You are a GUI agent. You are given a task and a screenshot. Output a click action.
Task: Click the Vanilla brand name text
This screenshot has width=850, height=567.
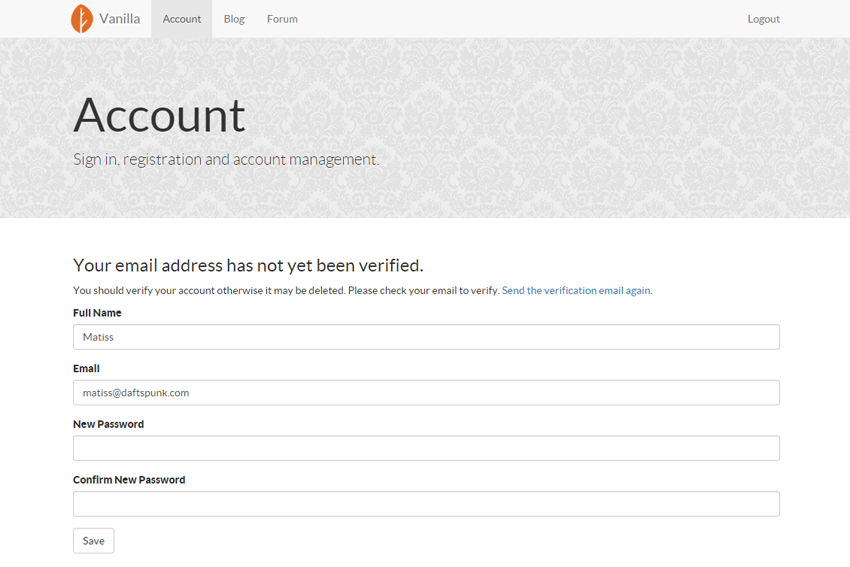click(120, 19)
